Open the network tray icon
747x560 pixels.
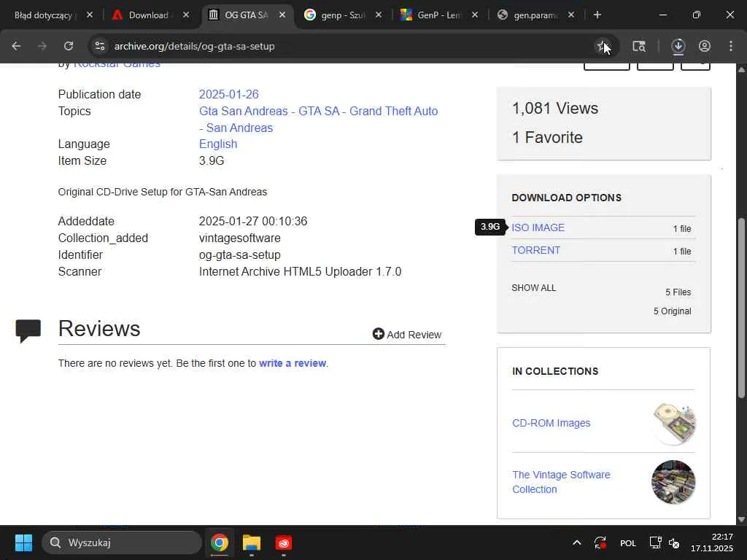(x=655, y=542)
